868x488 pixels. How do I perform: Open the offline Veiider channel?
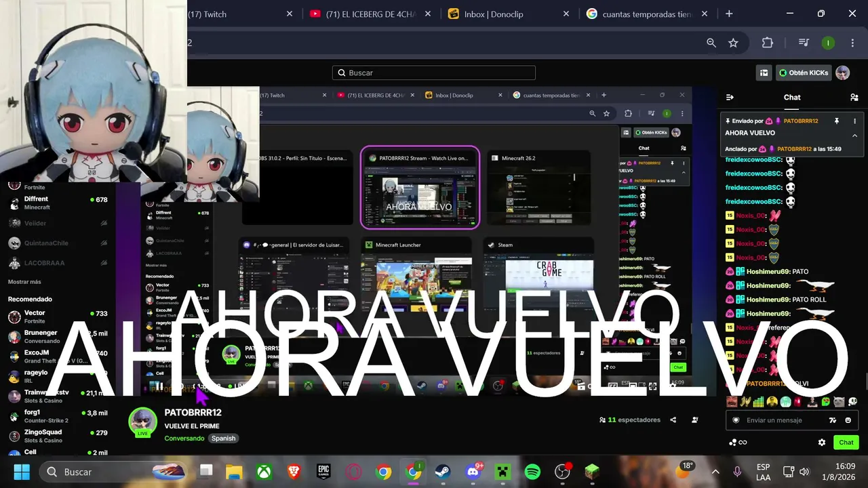click(58, 223)
